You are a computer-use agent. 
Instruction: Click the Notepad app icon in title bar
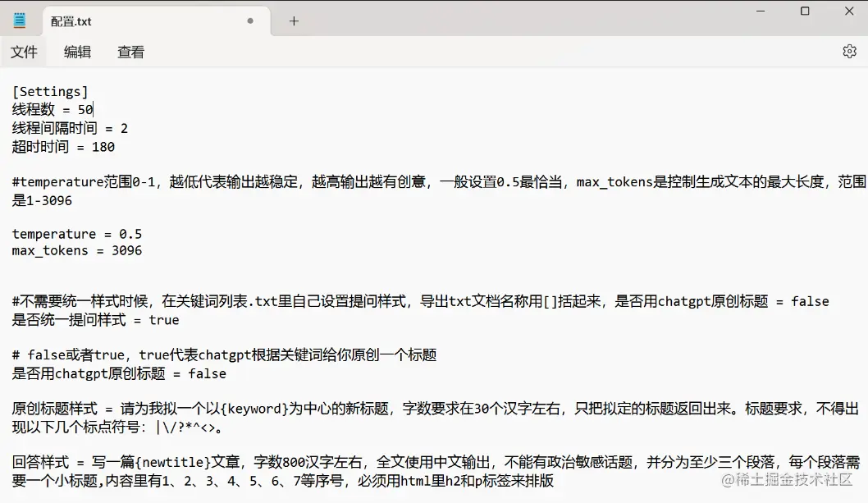tap(20, 21)
